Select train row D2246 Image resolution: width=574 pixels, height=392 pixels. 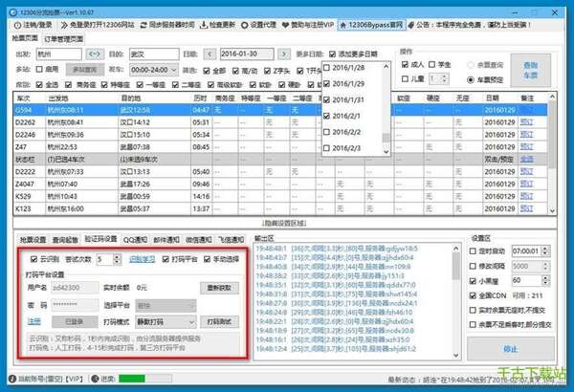pyautogui.click(x=280, y=135)
